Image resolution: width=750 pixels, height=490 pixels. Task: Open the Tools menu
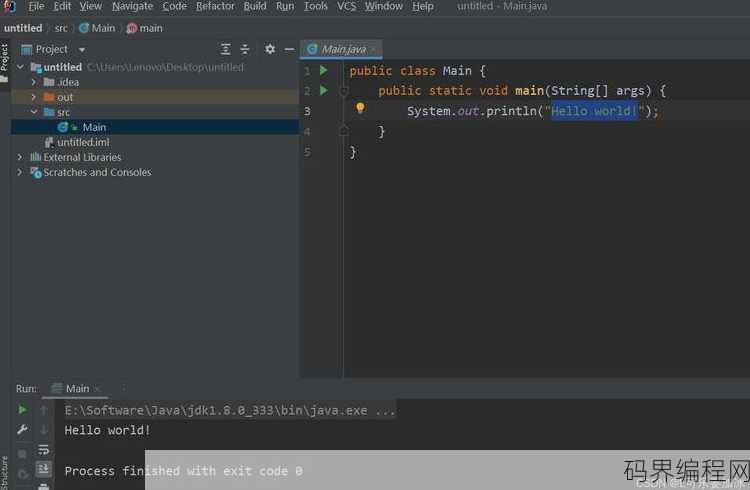pyautogui.click(x=316, y=6)
